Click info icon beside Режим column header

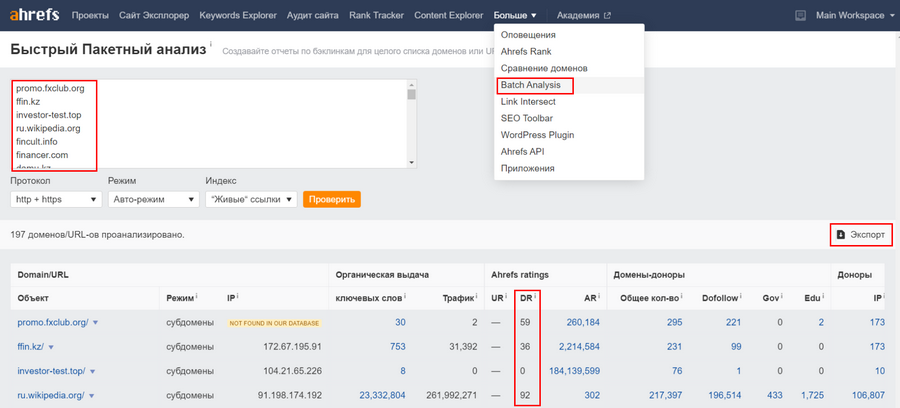tap(197, 296)
